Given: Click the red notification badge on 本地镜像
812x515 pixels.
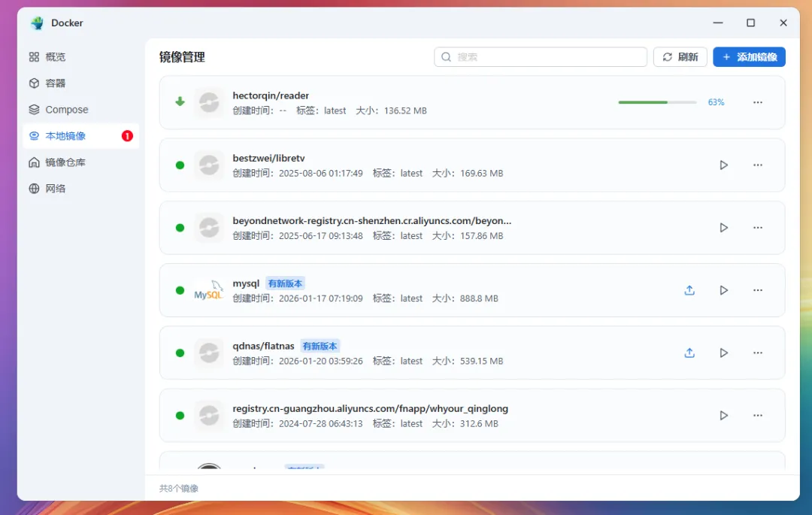Looking at the screenshot, I should (127, 136).
